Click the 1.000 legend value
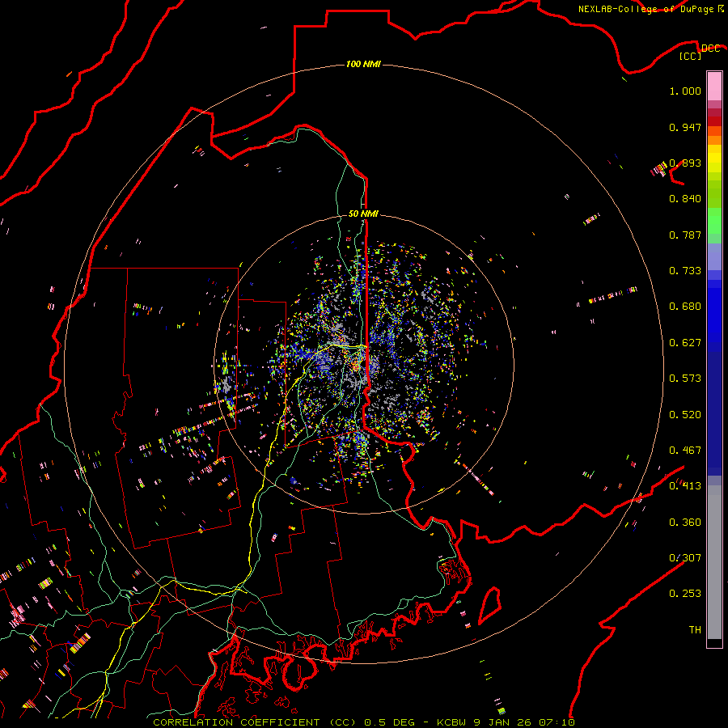This screenshot has height=728, width=728. click(x=685, y=91)
